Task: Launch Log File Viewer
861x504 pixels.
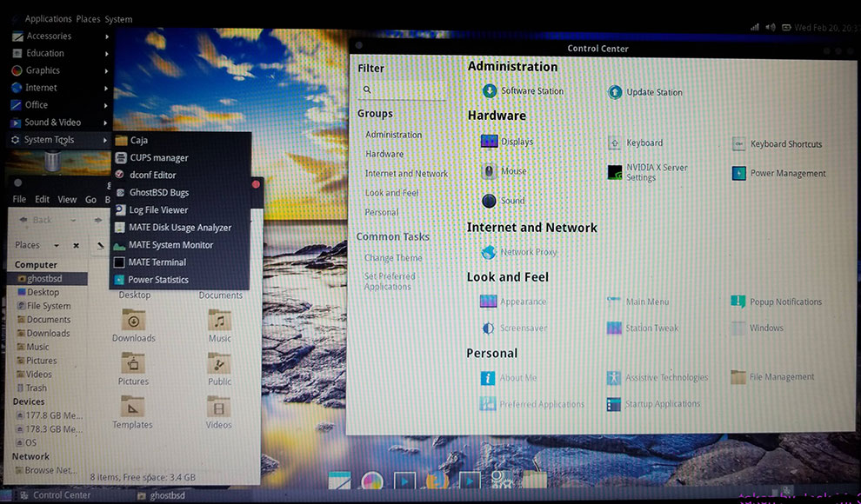Action: tap(182, 210)
